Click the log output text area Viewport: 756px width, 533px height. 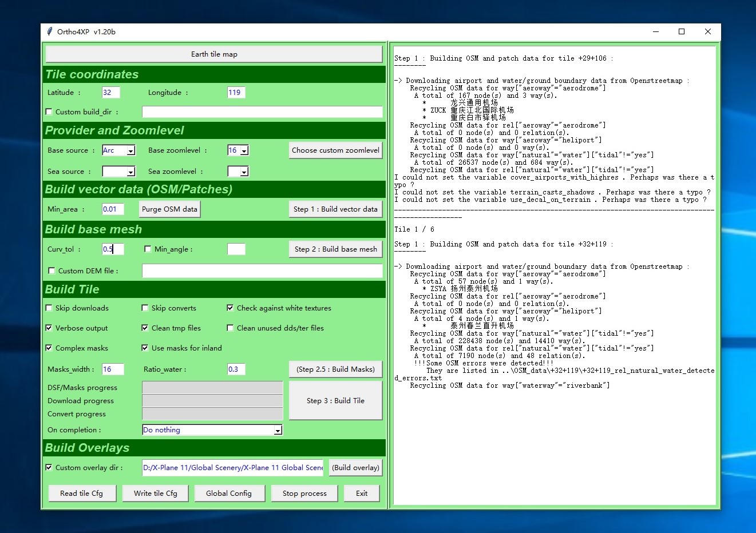[555, 276]
